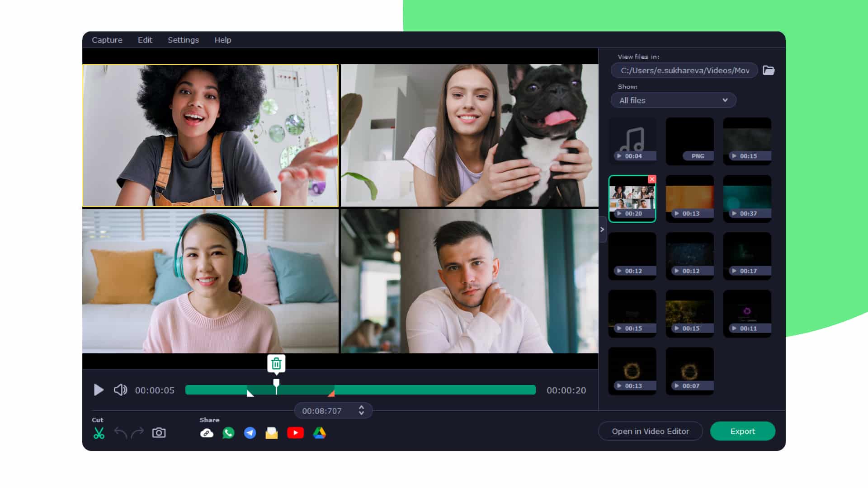Open folder browse icon
Viewport: 868px width, 488px height.
[769, 70]
